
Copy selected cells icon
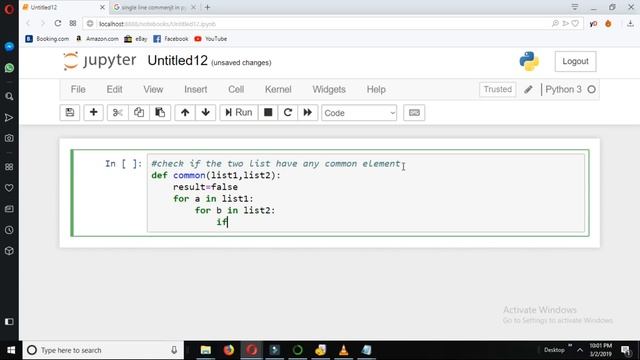pyautogui.click(x=139, y=113)
